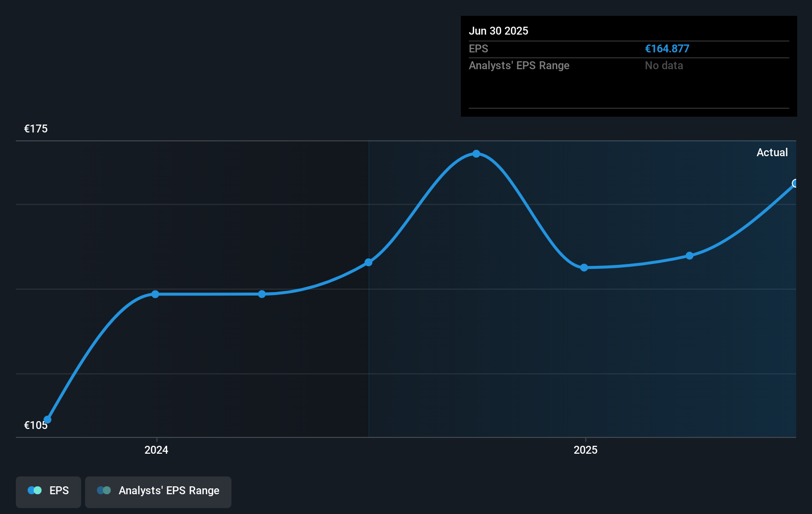Click the €105 y-axis label
The image size is (812, 514).
click(36, 425)
